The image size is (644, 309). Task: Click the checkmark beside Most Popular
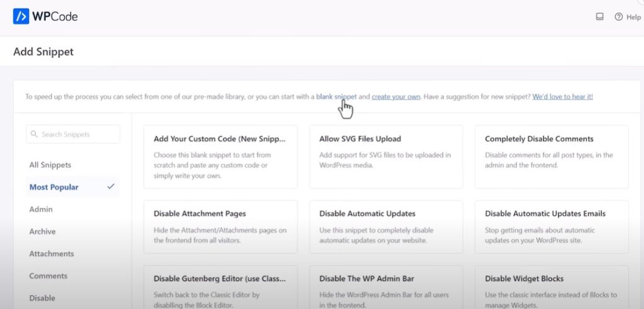111,186
